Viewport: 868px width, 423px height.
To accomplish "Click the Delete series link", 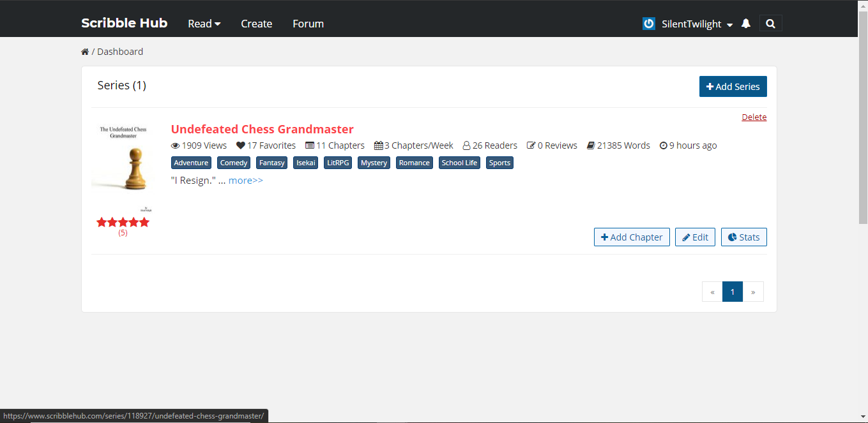I will click(754, 117).
